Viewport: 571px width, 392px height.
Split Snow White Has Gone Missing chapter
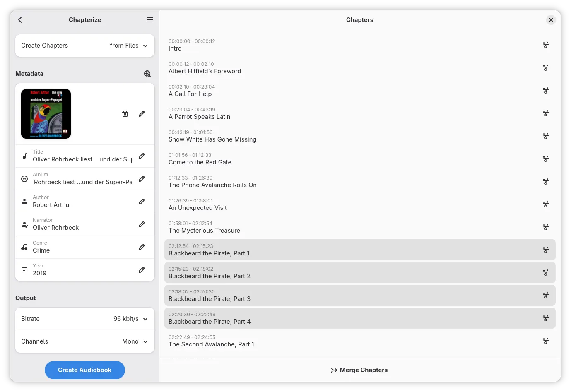[x=546, y=136]
